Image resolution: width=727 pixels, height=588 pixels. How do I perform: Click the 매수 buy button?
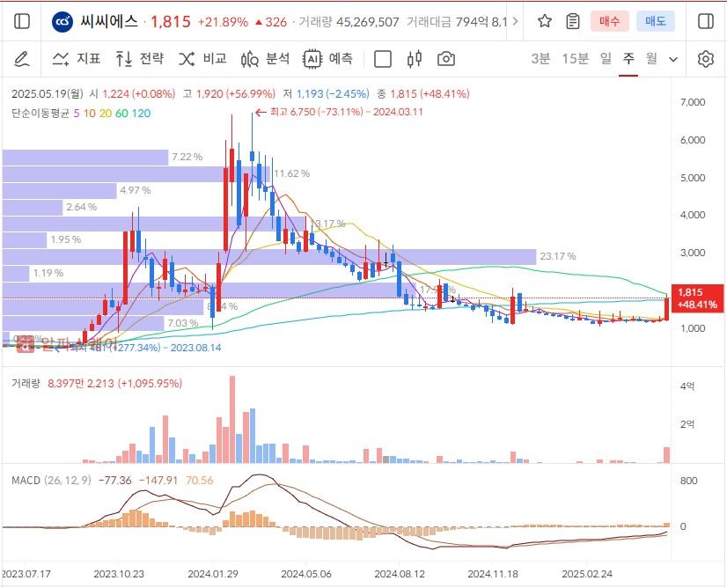pos(609,21)
